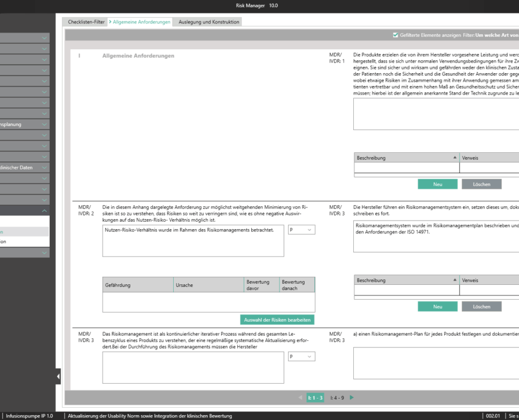This screenshot has width=519, height=420.
Task: Collapse the expanded sidebar section chevron
Action: tap(44, 211)
